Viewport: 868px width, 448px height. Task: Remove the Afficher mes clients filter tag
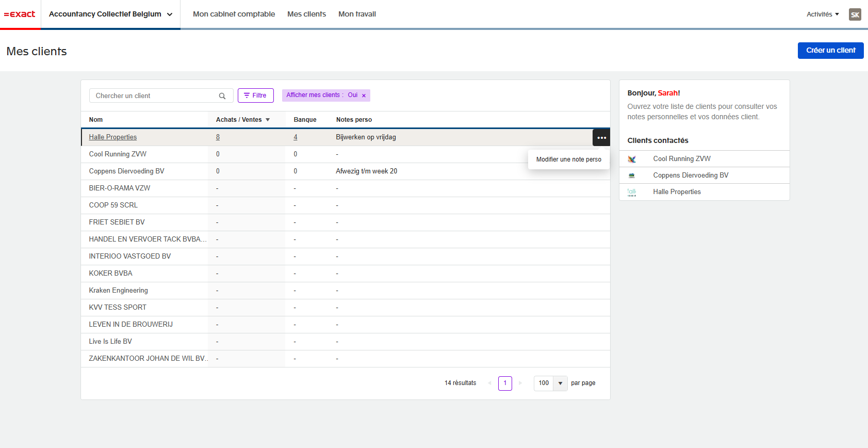tap(364, 95)
